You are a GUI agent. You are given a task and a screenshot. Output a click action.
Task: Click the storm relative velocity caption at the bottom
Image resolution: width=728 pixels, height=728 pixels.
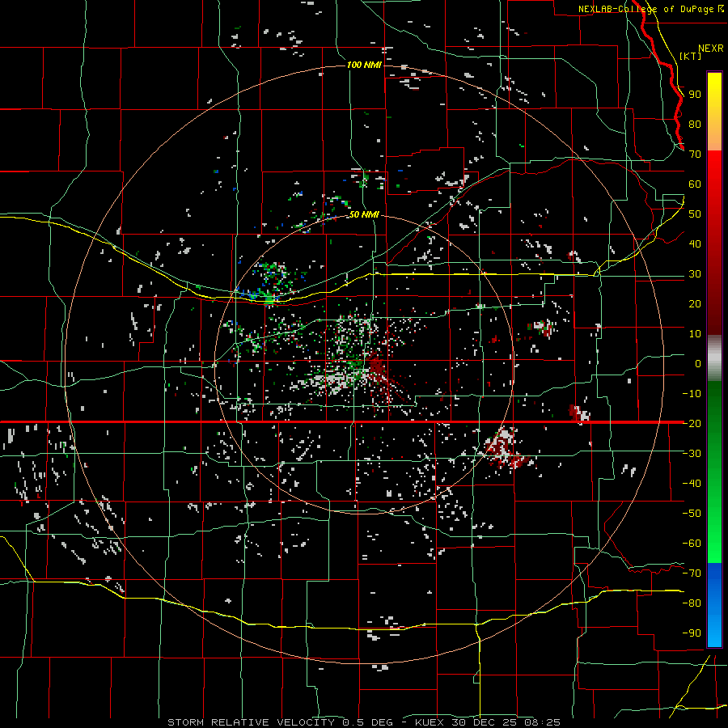click(363, 722)
